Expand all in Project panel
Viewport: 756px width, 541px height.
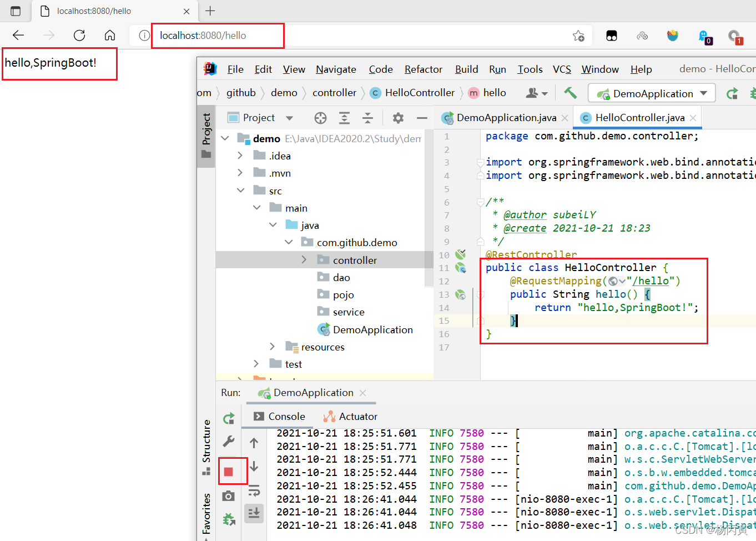344,118
